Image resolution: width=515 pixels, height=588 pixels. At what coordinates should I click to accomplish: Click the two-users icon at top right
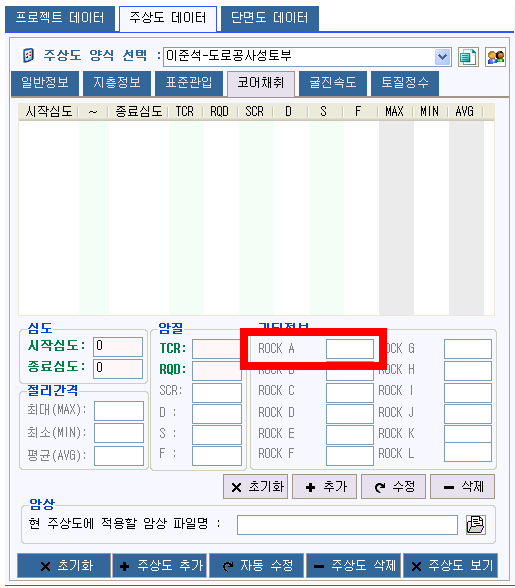point(495,57)
